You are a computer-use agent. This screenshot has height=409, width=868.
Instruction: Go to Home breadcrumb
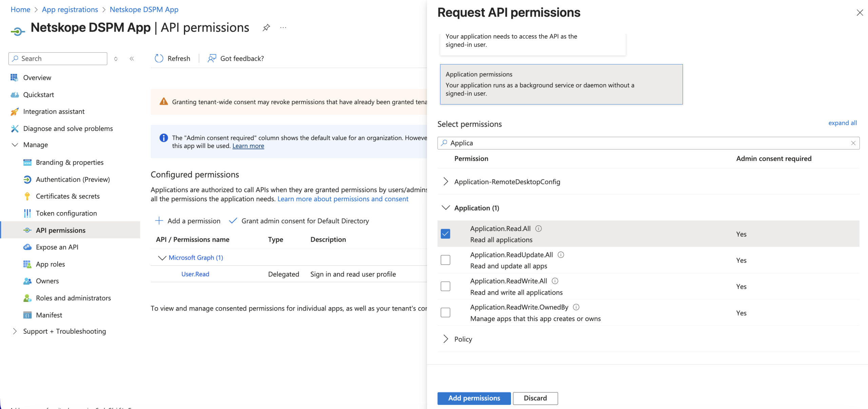point(20,10)
